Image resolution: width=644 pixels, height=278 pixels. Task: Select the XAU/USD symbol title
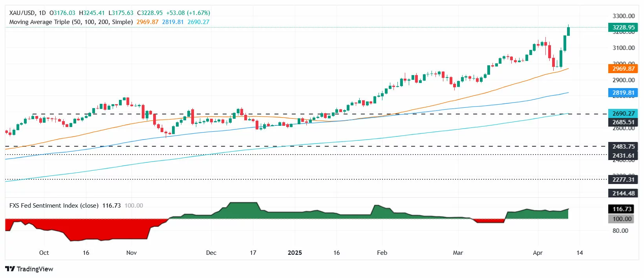(22, 13)
